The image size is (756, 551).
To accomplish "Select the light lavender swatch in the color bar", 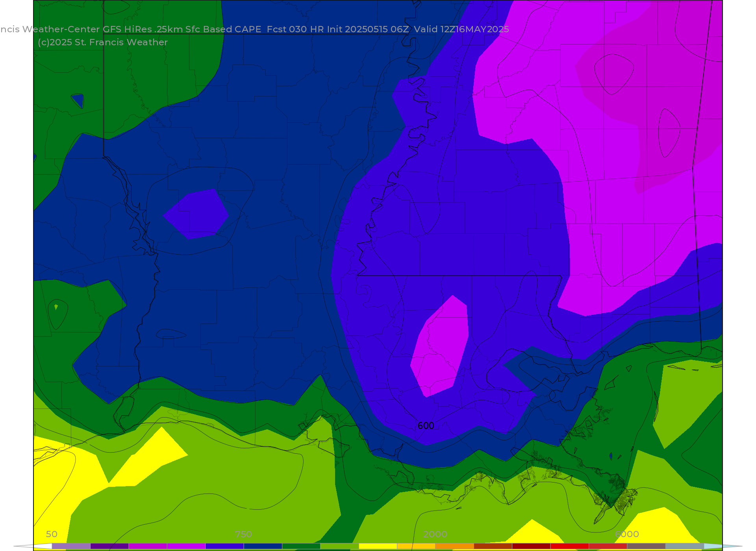I will [x=71, y=546].
